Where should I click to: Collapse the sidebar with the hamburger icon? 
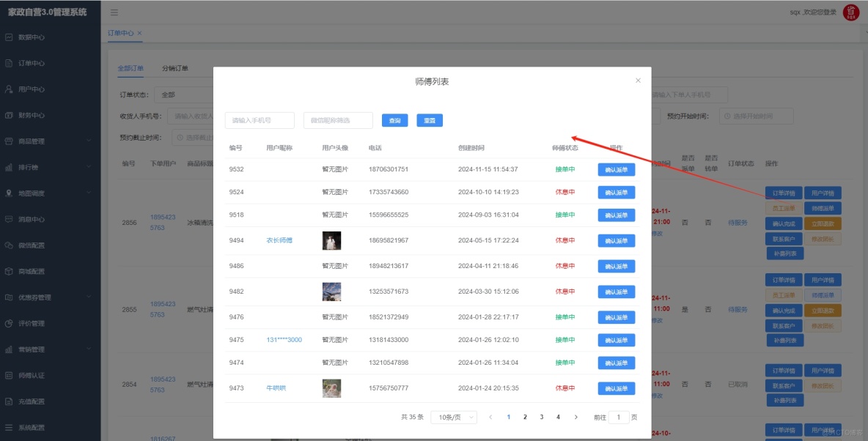click(x=114, y=12)
